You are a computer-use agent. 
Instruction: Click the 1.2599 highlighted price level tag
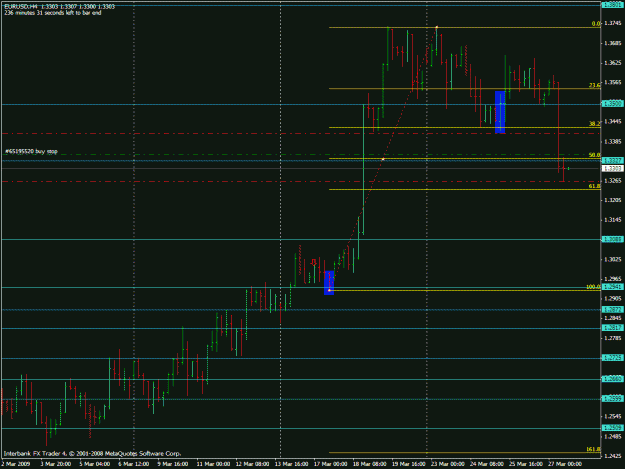click(613, 399)
